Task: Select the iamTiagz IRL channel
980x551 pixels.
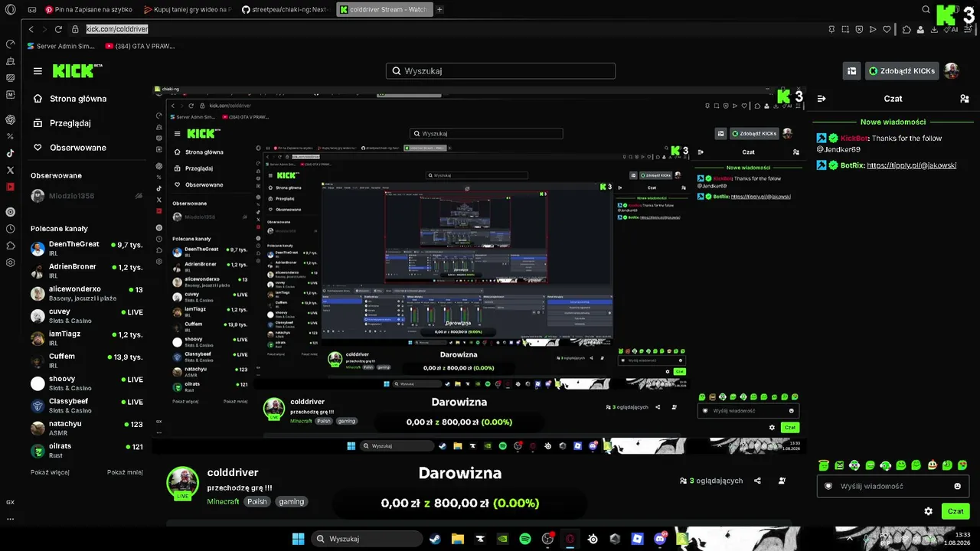Action: (87, 338)
